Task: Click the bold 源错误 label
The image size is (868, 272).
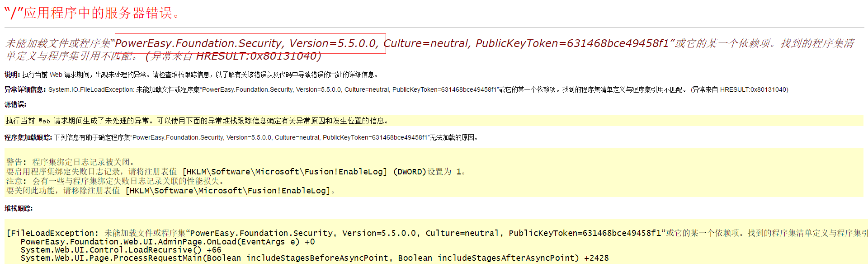Action: coord(15,104)
